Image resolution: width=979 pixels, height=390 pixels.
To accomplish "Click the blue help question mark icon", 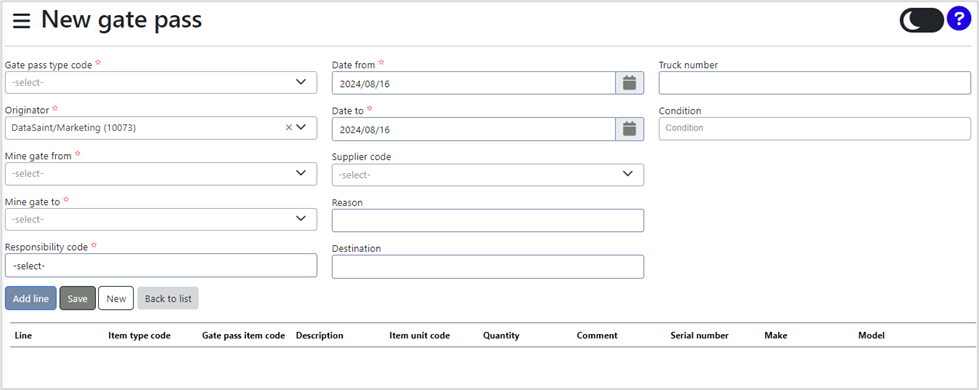I will (958, 19).
